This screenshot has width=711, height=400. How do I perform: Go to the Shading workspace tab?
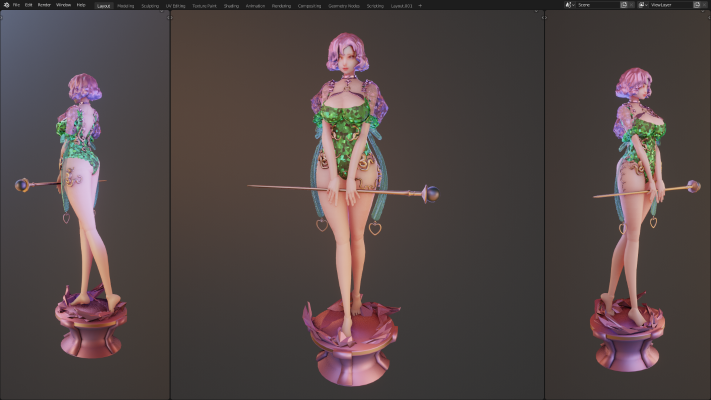click(231, 5)
